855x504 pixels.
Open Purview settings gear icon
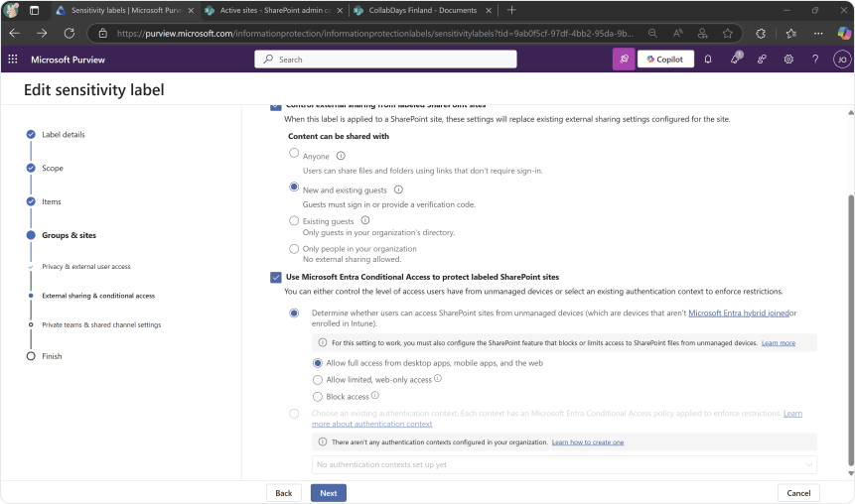coord(788,59)
